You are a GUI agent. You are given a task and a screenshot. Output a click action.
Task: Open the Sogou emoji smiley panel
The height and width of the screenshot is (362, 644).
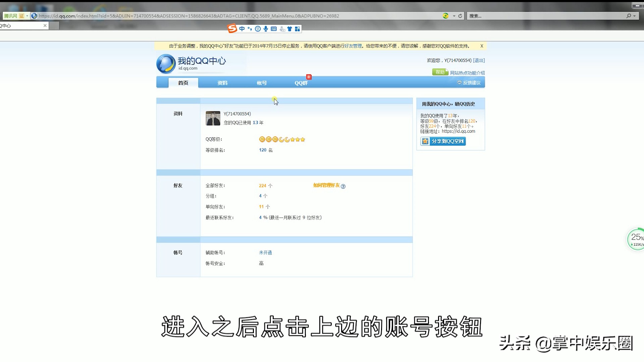pos(258,29)
